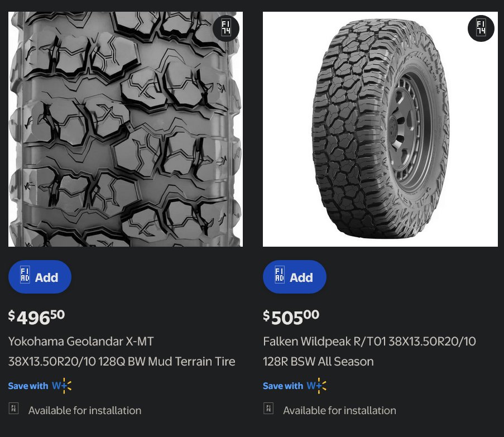Add the Falken Wildpeak R/T01 tire to cart
This screenshot has height=437, width=504.
coord(295,277)
